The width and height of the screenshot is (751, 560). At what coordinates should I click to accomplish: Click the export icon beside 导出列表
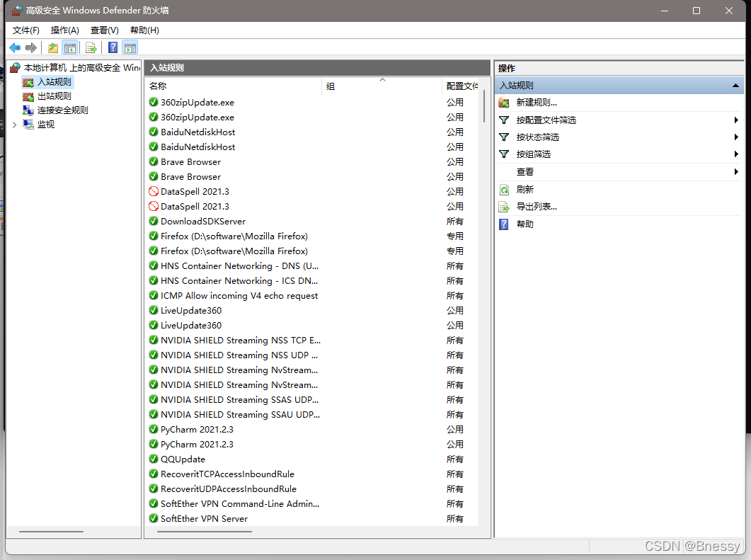coord(504,207)
